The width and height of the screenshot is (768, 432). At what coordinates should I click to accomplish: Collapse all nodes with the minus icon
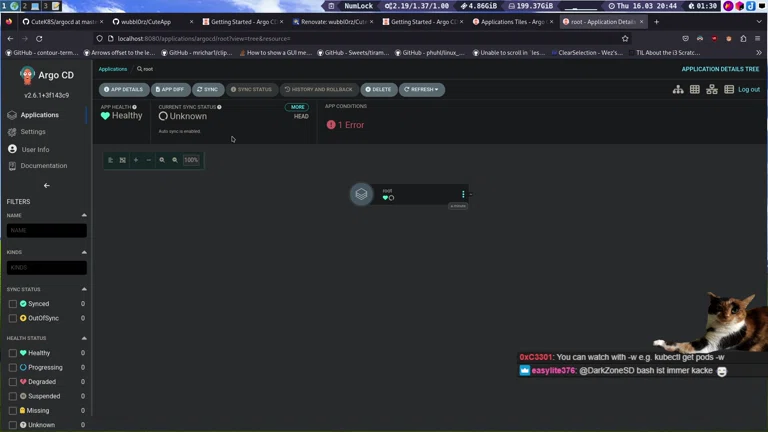point(148,160)
